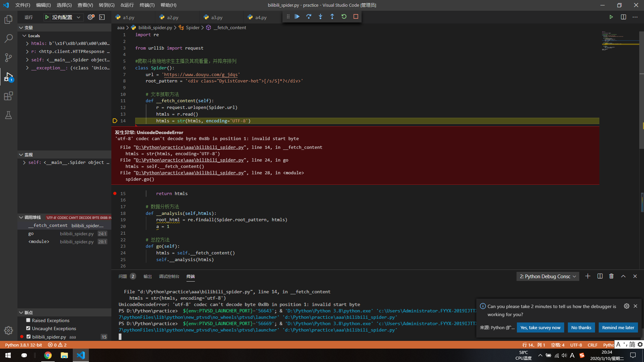Stop the debug session

point(356,16)
